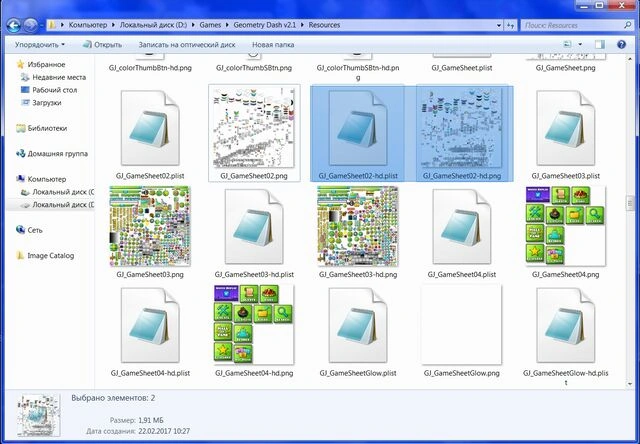Click the search magnifier icon
Viewport: 640px width, 444px height.
(627, 25)
